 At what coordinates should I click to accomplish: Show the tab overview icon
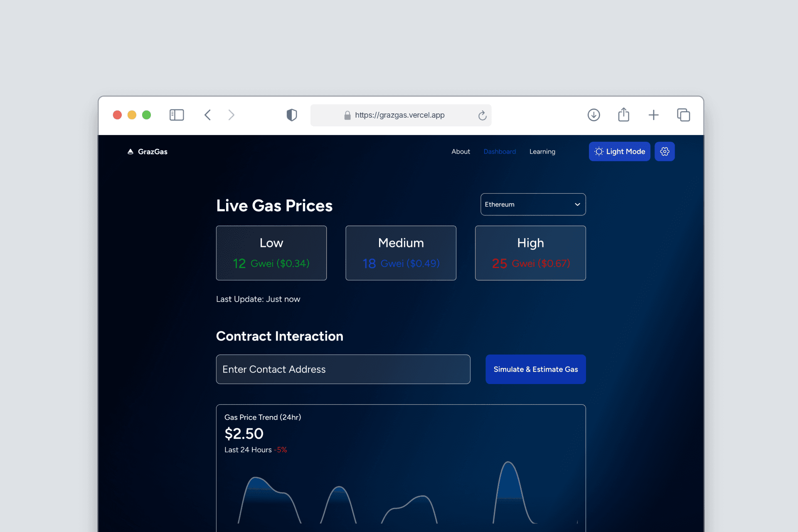(x=683, y=115)
